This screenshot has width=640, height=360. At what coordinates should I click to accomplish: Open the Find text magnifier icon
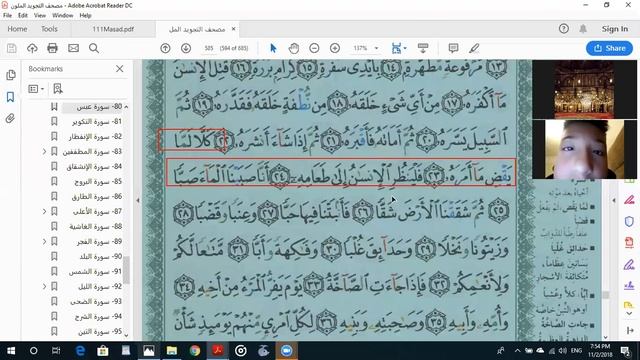[x=94, y=48]
